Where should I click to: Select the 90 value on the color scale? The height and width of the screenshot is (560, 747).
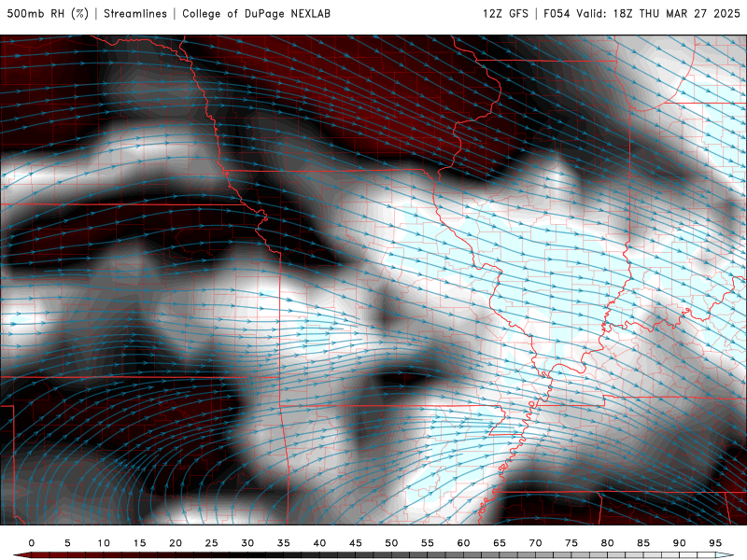680,543
